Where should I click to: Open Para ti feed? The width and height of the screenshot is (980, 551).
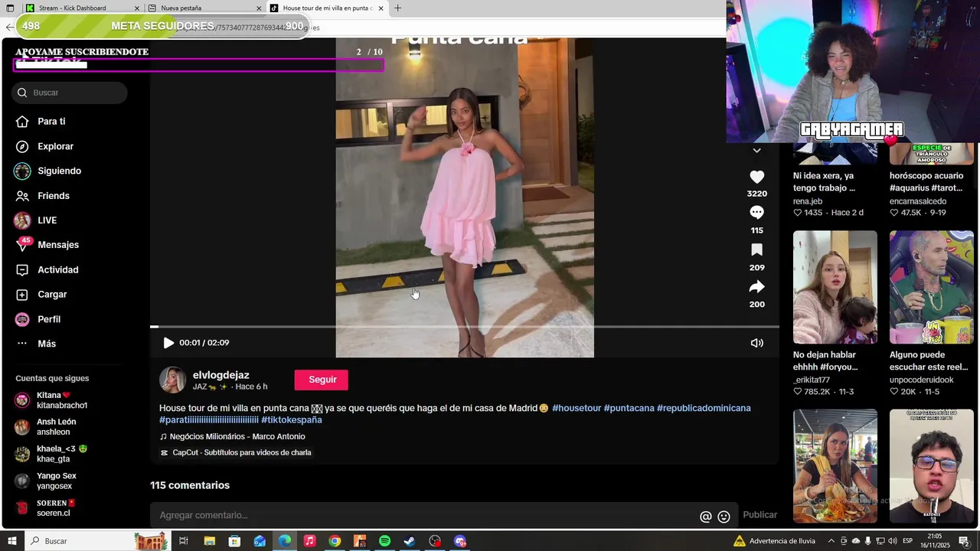click(51, 121)
